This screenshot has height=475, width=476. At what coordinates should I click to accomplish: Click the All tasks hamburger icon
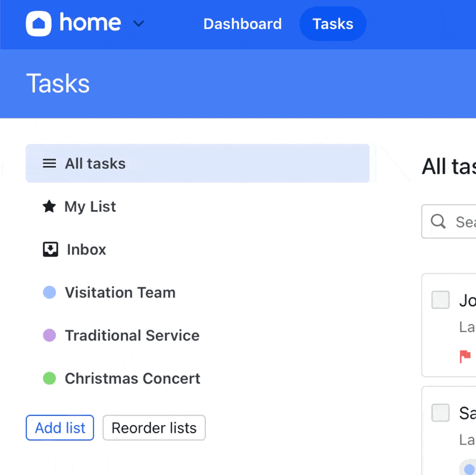point(49,164)
